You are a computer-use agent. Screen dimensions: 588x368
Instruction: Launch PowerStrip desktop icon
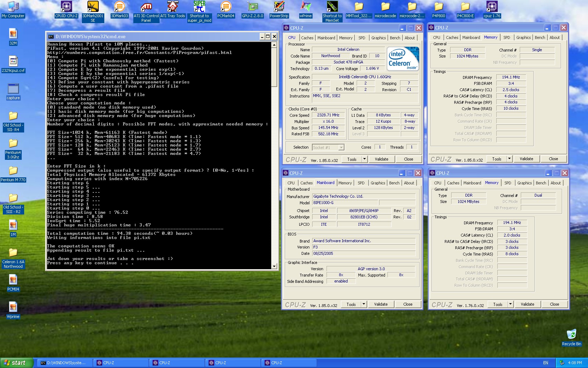(279, 10)
